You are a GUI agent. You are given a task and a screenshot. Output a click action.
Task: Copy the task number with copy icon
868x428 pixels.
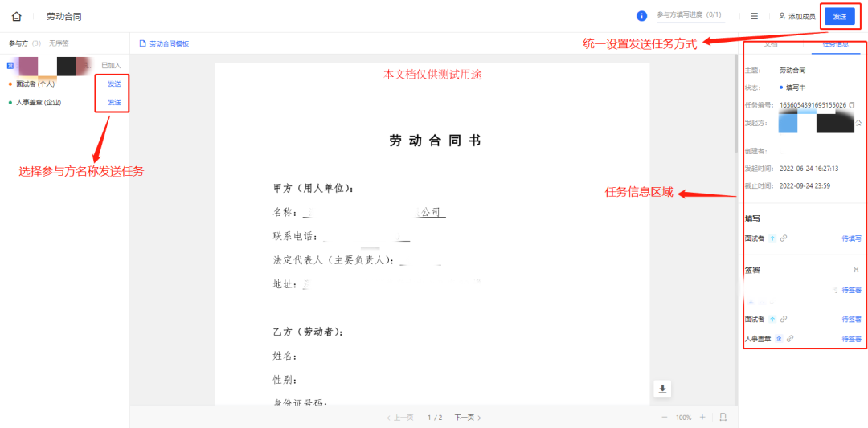click(x=852, y=104)
